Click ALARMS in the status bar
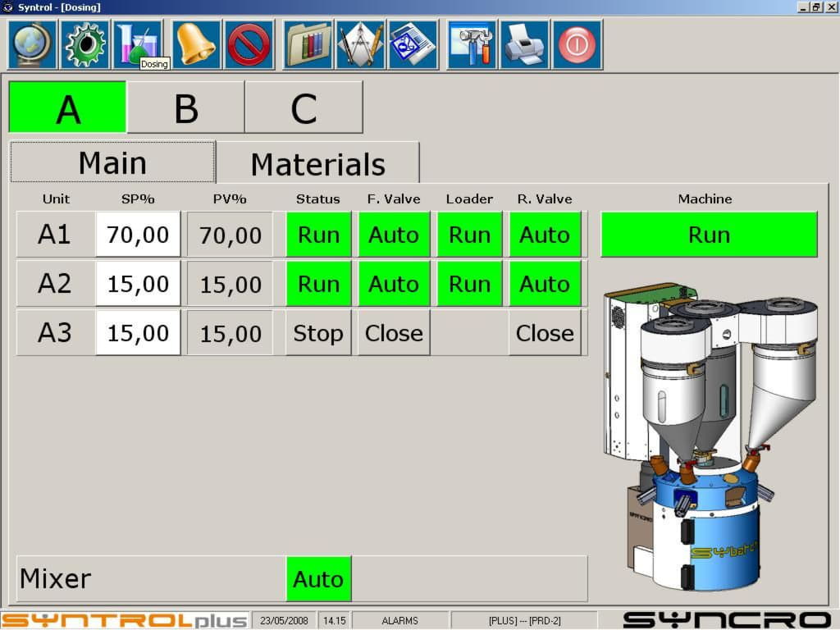Screen dimensions: 840x630 399,620
